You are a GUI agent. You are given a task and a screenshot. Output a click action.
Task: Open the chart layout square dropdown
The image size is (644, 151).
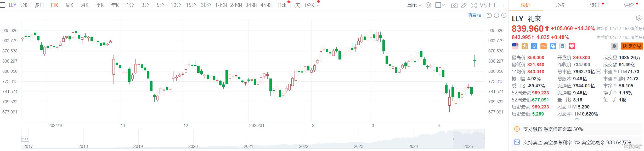coord(440,5)
